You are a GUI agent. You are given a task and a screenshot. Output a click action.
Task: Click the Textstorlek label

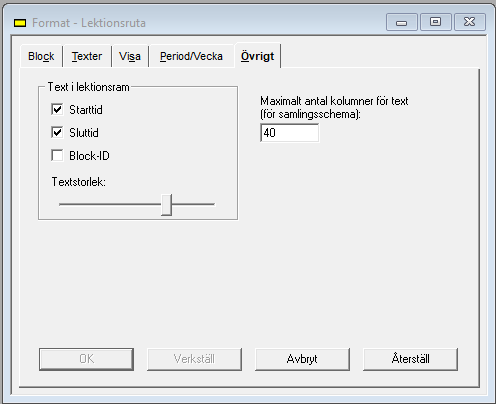click(79, 182)
